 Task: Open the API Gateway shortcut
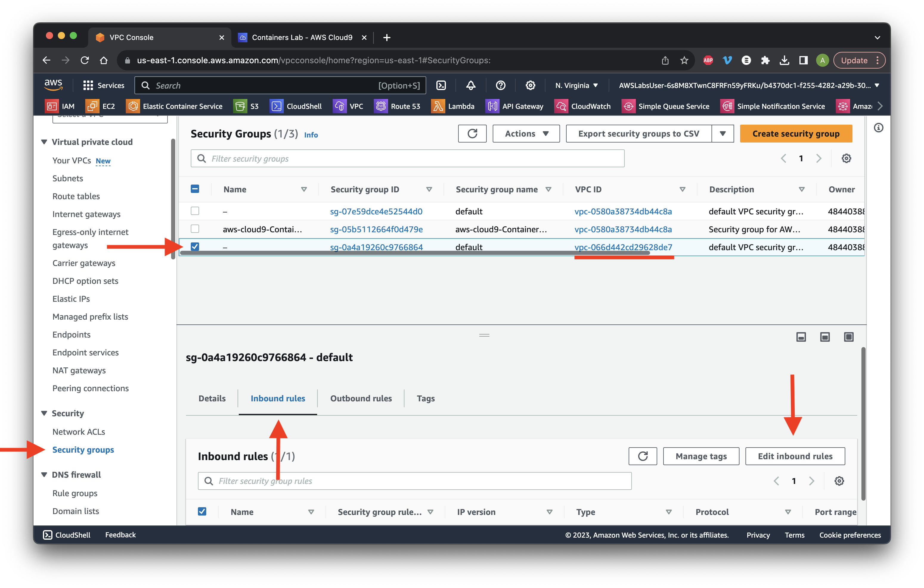click(514, 106)
